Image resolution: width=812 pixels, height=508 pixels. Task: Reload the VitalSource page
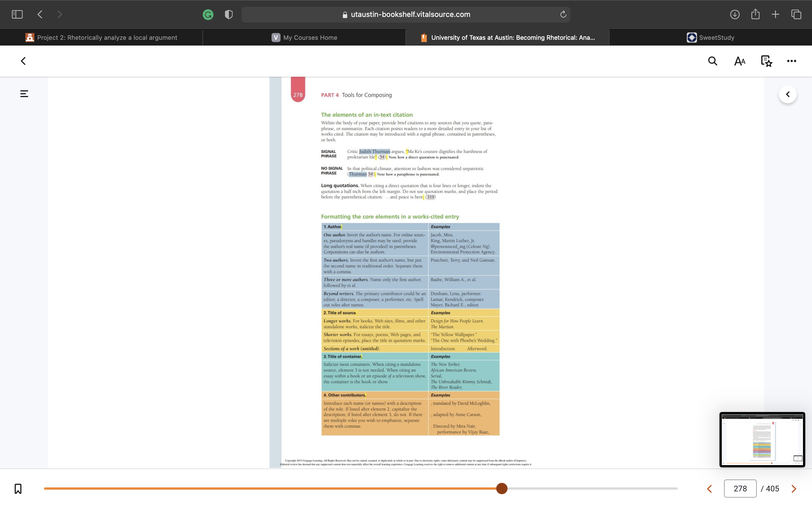point(563,14)
